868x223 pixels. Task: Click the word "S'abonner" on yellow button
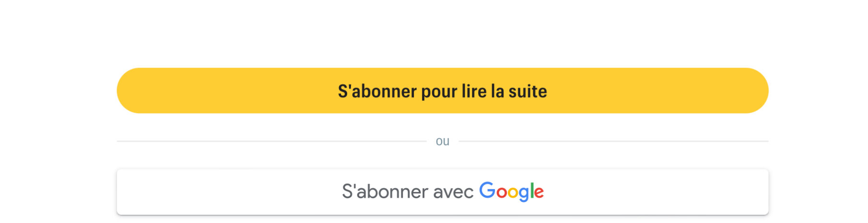(377, 91)
